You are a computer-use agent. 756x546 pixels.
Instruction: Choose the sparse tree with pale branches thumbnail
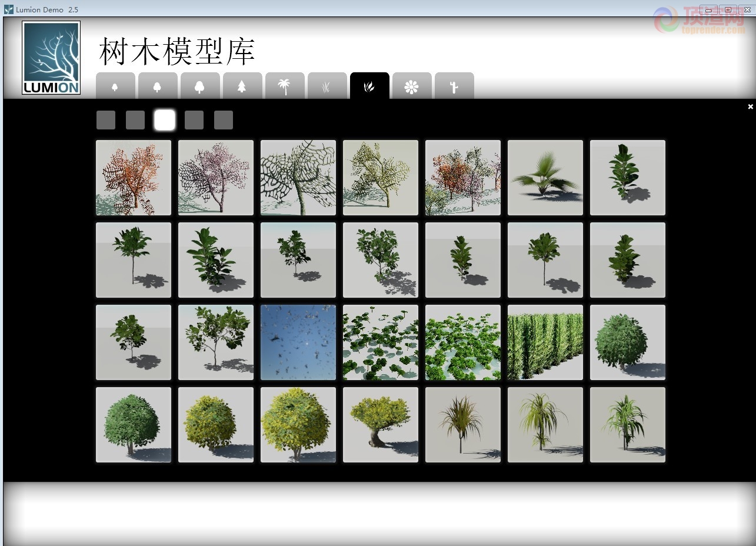[x=216, y=342]
